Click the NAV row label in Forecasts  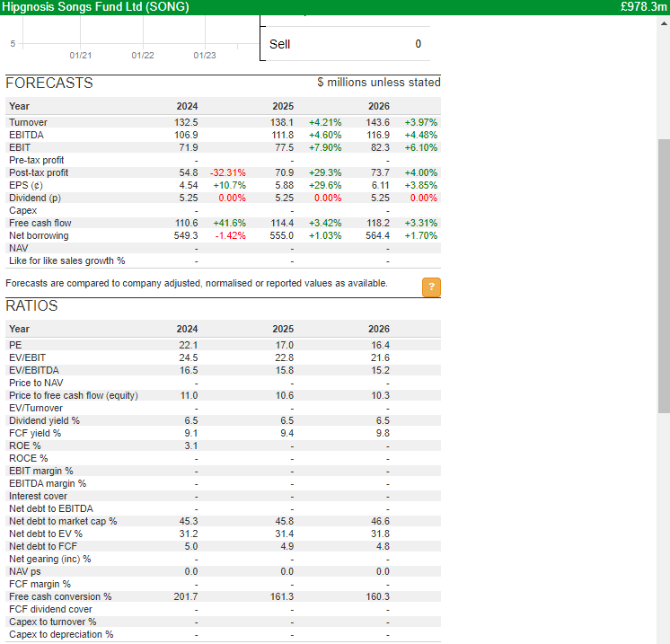tap(19, 248)
